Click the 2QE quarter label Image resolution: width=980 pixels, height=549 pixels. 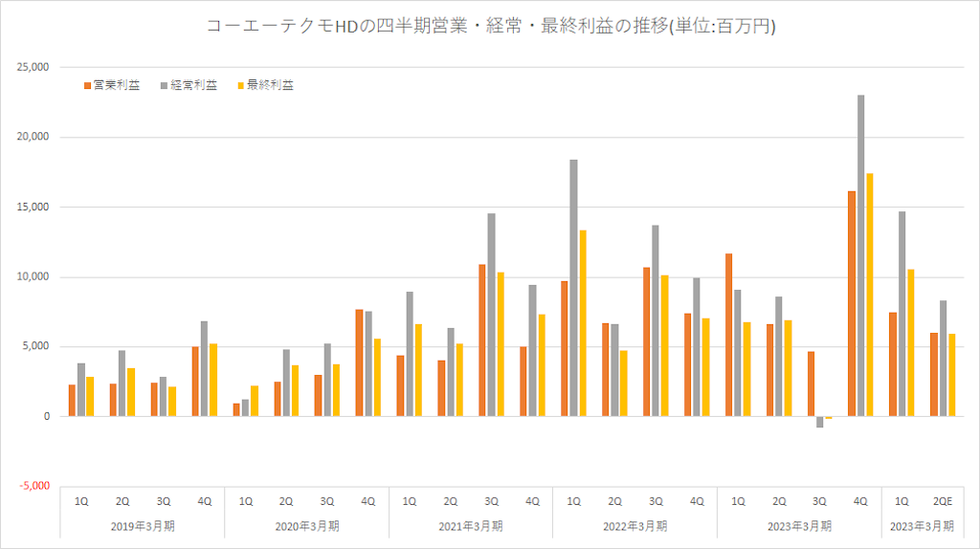[943, 501]
